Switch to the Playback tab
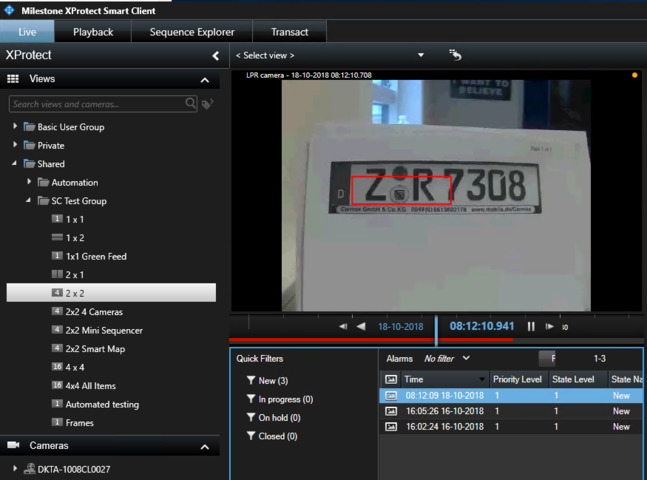Image resolution: width=647 pixels, height=480 pixels. click(93, 32)
